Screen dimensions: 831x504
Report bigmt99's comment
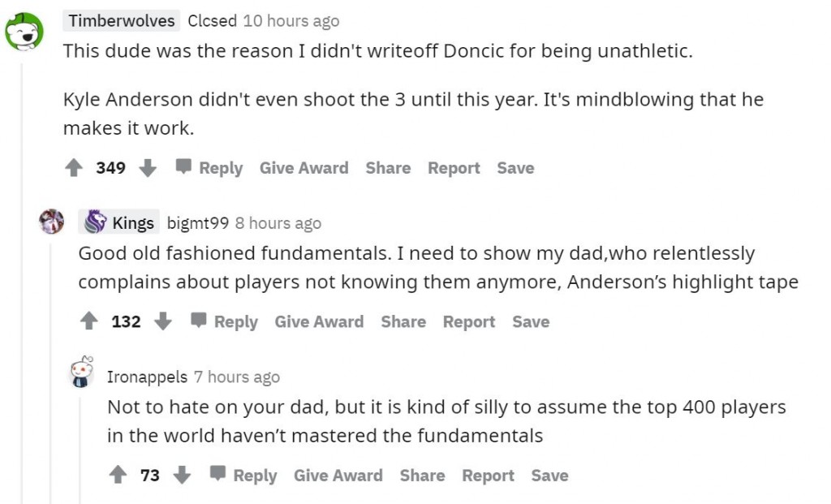468,321
